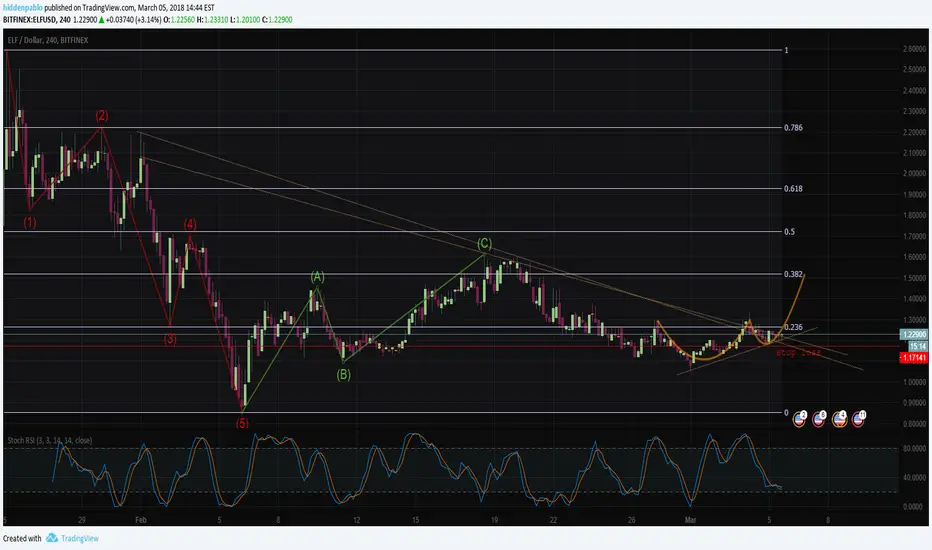The image size is (932, 550).
Task: Open the economic event icon badged 11
Action: click(859, 419)
